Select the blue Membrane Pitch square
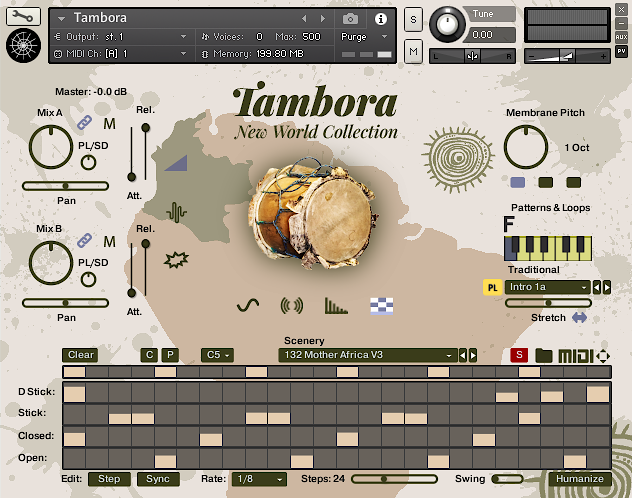Viewport: 632px width, 498px height. 518,183
